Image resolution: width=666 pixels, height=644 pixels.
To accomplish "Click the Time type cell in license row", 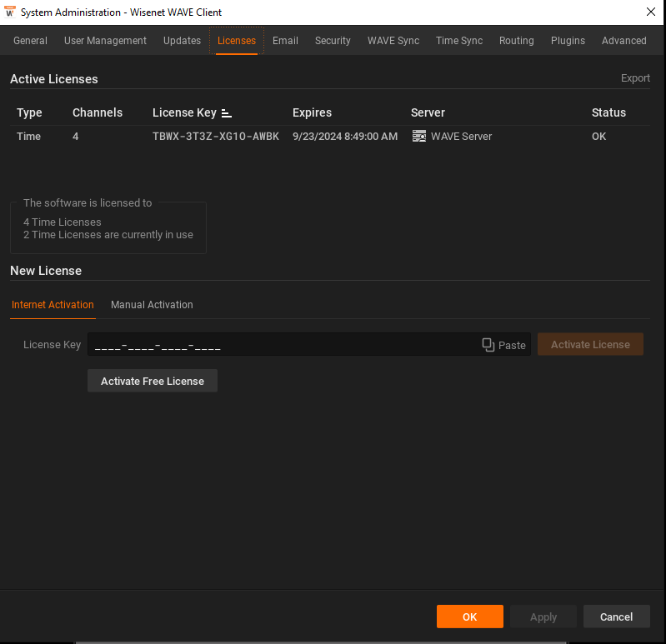I will coord(28,137).
